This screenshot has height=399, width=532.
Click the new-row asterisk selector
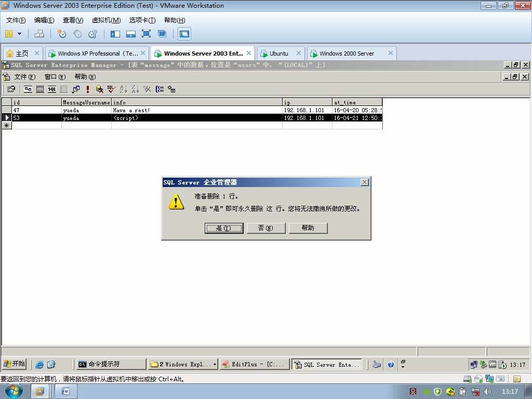pos(7,126)
